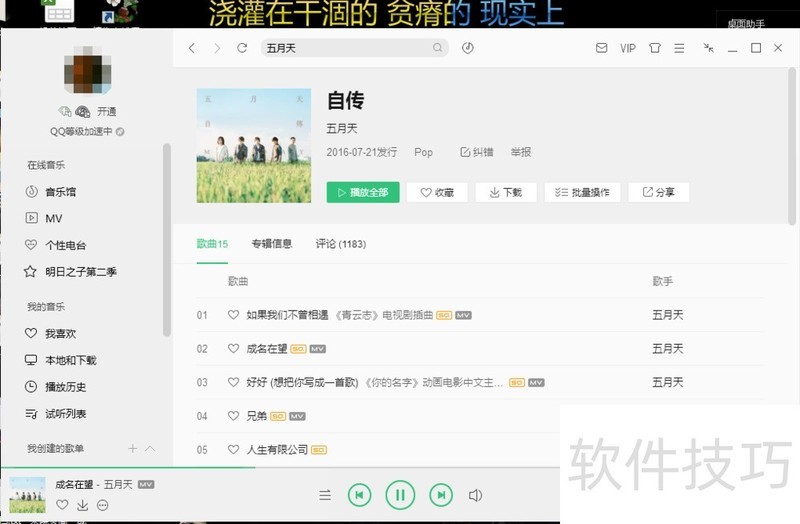Screen dimensions: 800x524
Task: Like song 成名在望 in track list
Action: pos(233,348)
